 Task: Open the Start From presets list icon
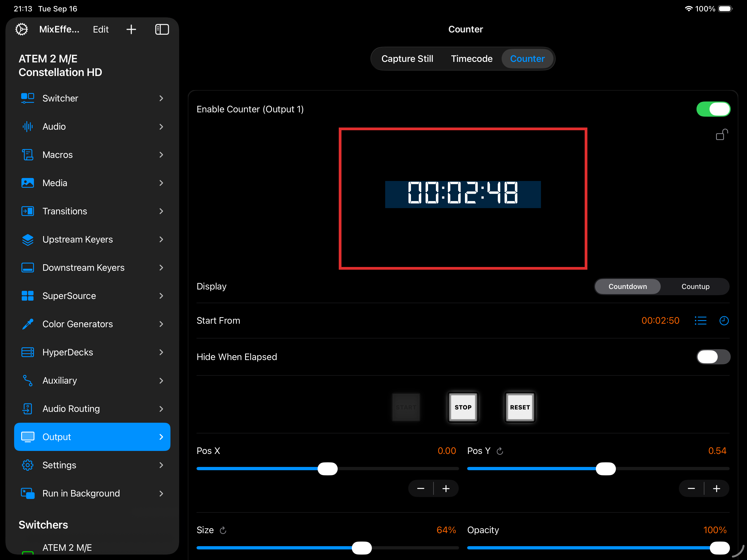pyautogui.click(x=700, y=320)
